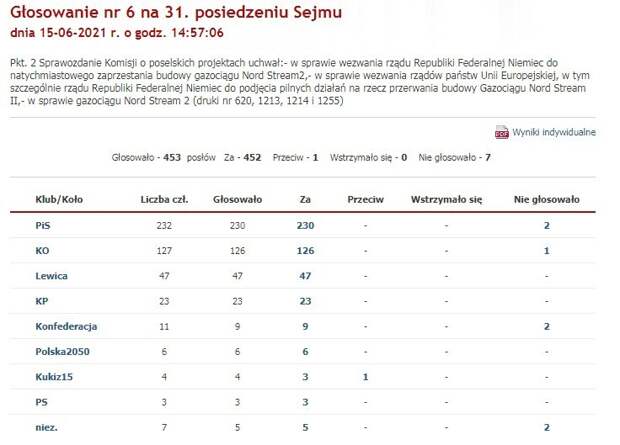Open the Lewica club row link
Image resolution: width=620 pixels, height=445 pixels.
[x=51, y=276]
